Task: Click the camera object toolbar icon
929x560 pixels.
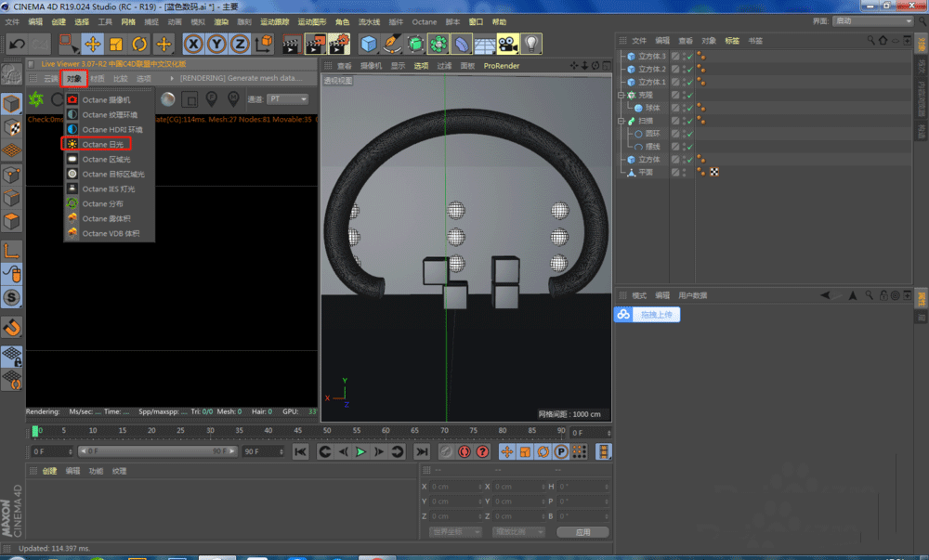Action: (x=507, y=44)
